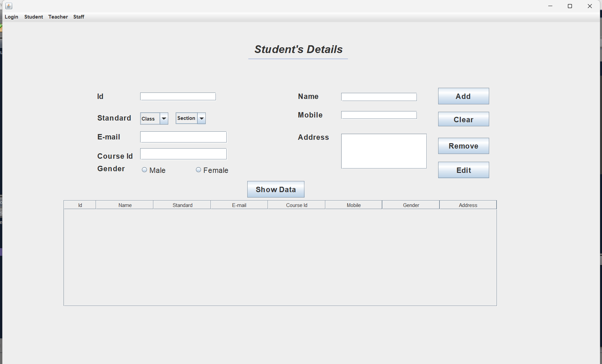This screenshot has width=602, height=364.
Task: Click the Remove button
Action: 463,146
